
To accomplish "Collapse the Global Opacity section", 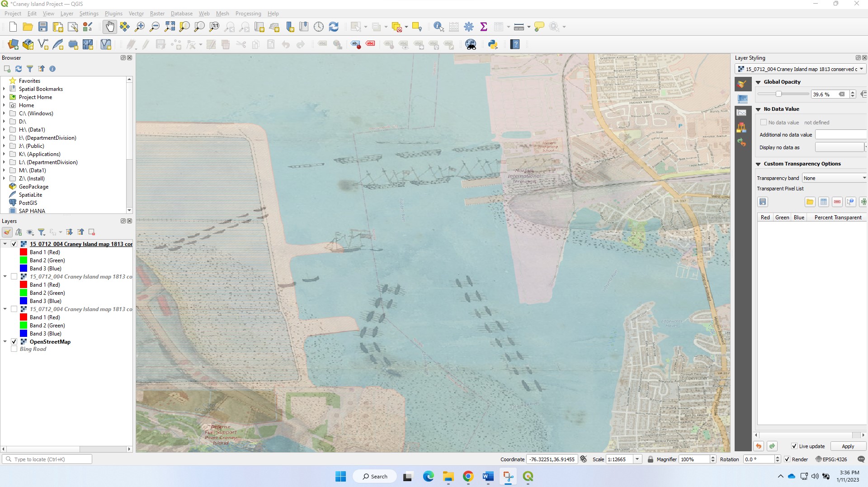I will click(x=758, y=82).
